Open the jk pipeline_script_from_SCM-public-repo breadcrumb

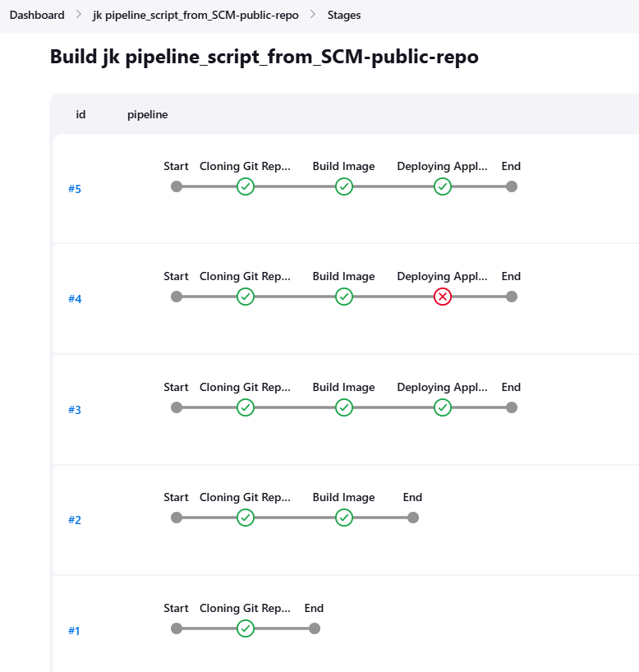(x=197, y=15)
